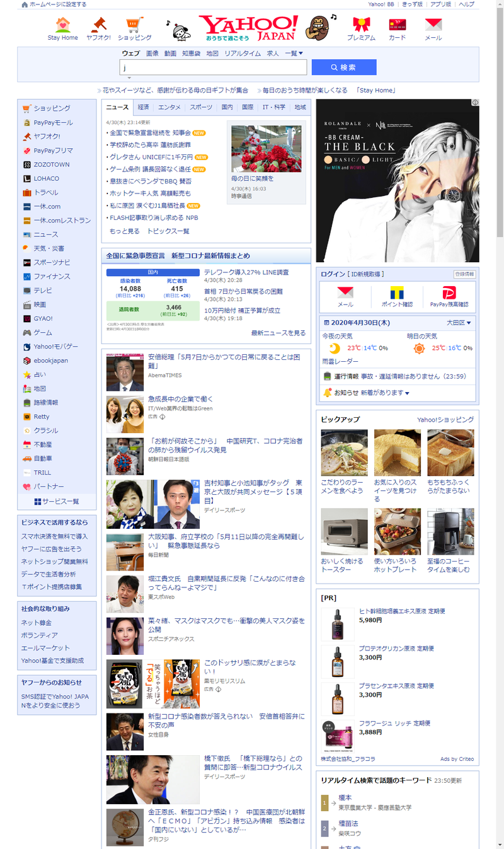This screenshot has height=849, width=504.
Task: Click the ZOZOTOWN sidebar icon
Action: [27, 165]
